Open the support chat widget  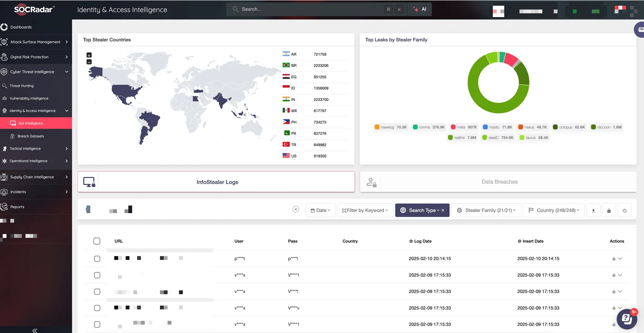(626, 319)
